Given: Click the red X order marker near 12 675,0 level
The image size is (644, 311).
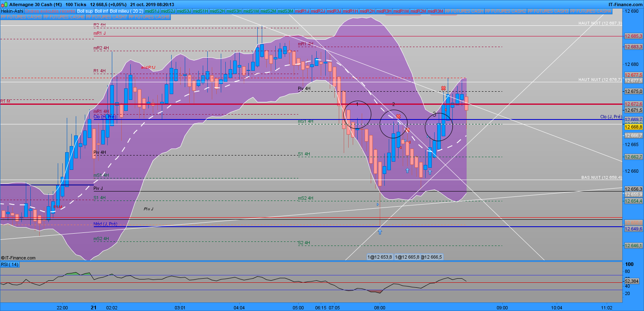Looking at the screenshot, I should click(443, 88).
